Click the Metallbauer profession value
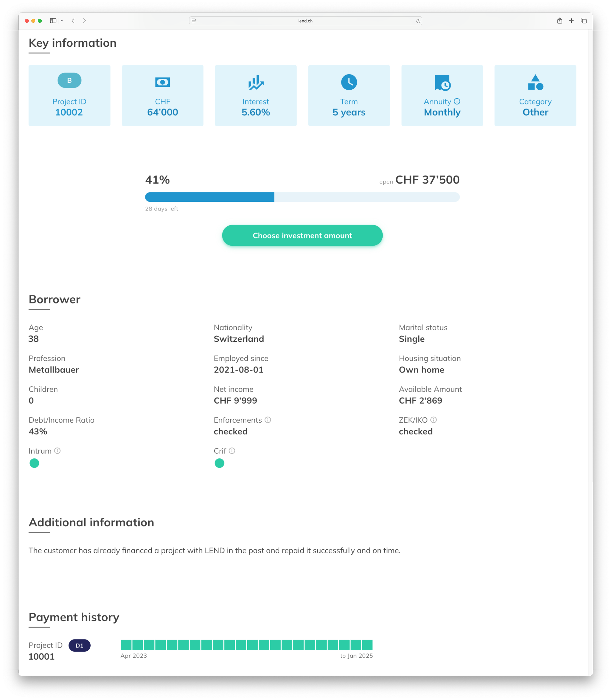This screenshot has height=700, width=611. tap(54, 370)
